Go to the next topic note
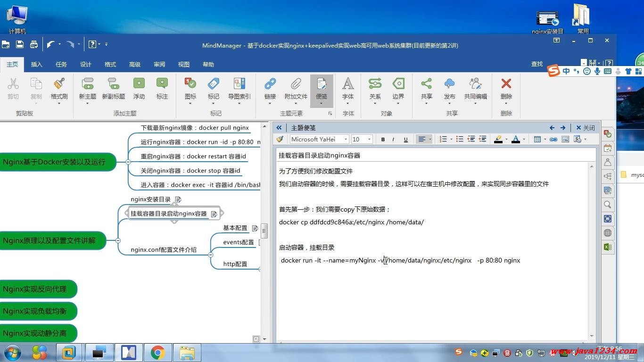This screenshot has width=644, height=362. coord(563,128)
